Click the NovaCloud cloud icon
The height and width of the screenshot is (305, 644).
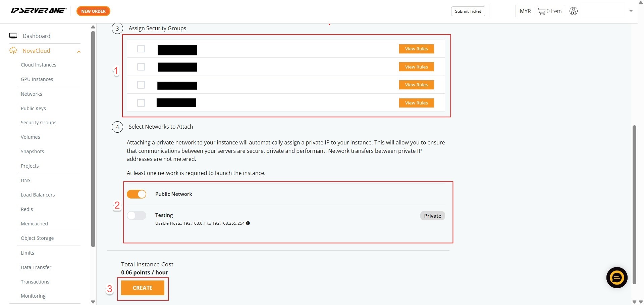coord(13,51)
